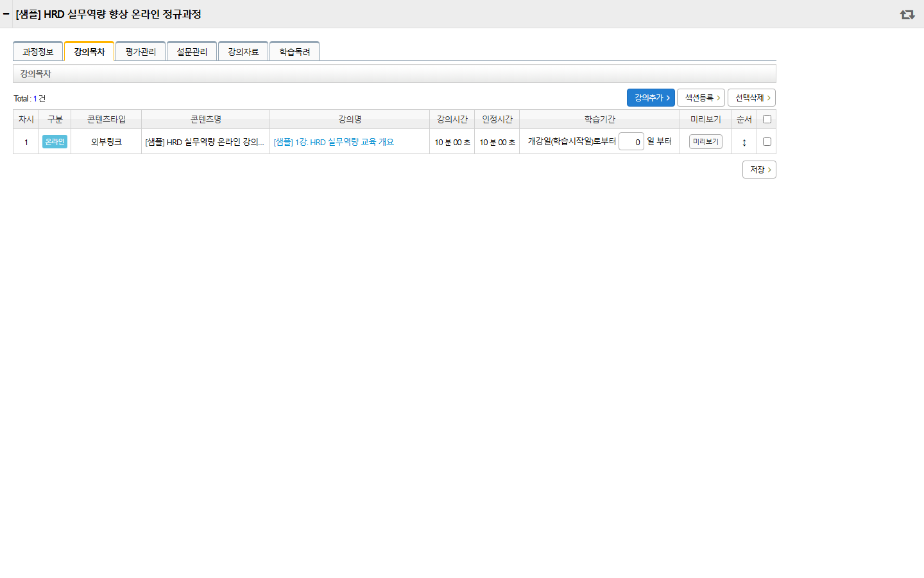
Task: Click the Total : 1 건 count text
Action: pos(30,98)
